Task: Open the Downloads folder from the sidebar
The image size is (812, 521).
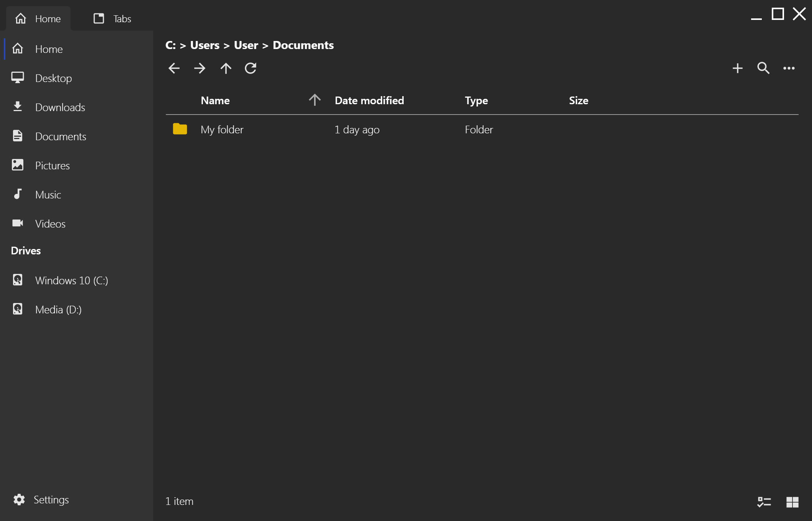Action: click(x=60, y=107)
